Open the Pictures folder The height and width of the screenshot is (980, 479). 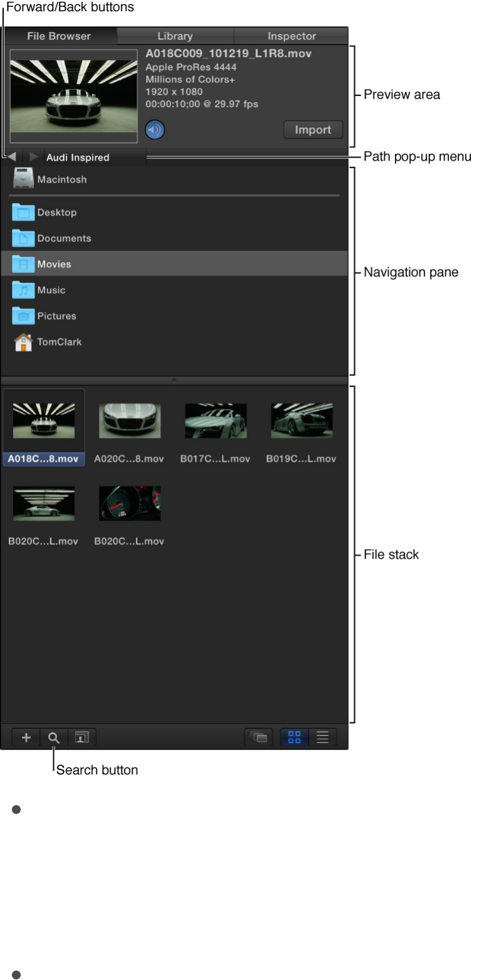coord(174,316)
